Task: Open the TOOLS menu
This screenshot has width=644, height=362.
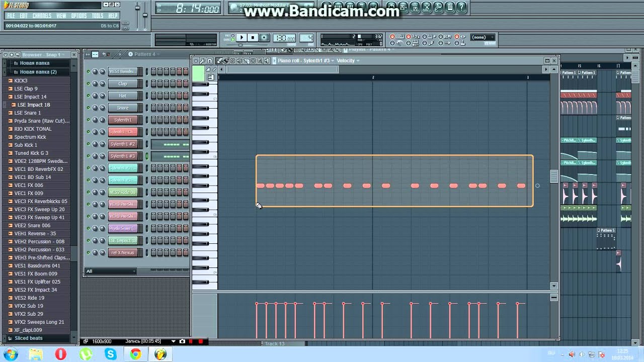Action: pyautogui.click(x=98, y=16)
